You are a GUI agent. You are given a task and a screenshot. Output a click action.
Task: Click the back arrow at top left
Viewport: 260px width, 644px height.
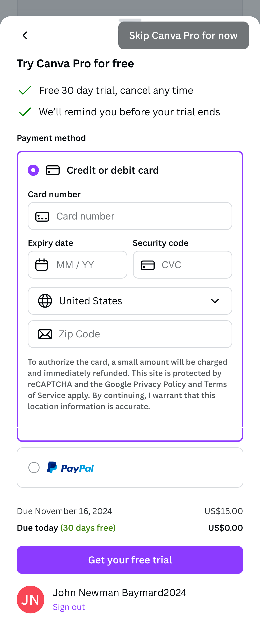click(25, 35)
